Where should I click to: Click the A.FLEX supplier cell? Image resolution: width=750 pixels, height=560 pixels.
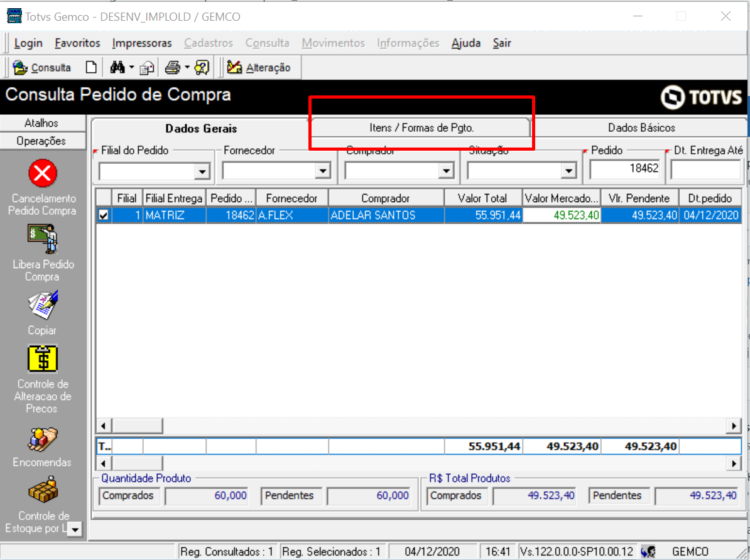tap(292, 215)
